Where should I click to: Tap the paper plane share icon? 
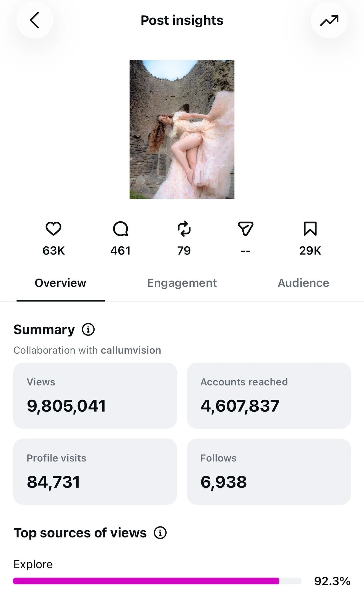pyautogui.click(x=246, y=229)
